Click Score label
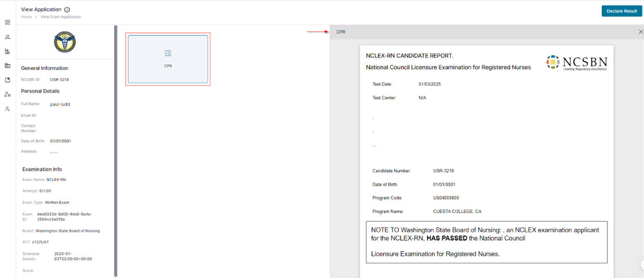 [x=28, y=271]
